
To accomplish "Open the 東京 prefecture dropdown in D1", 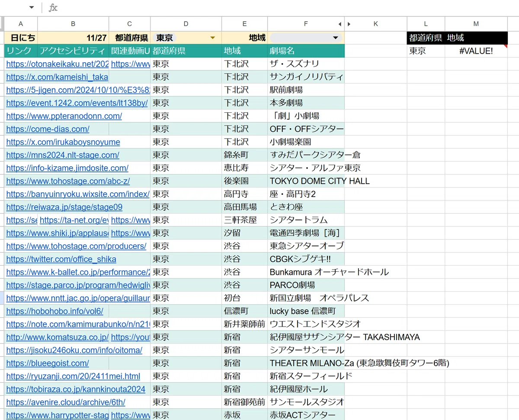I will click(212, 38).
